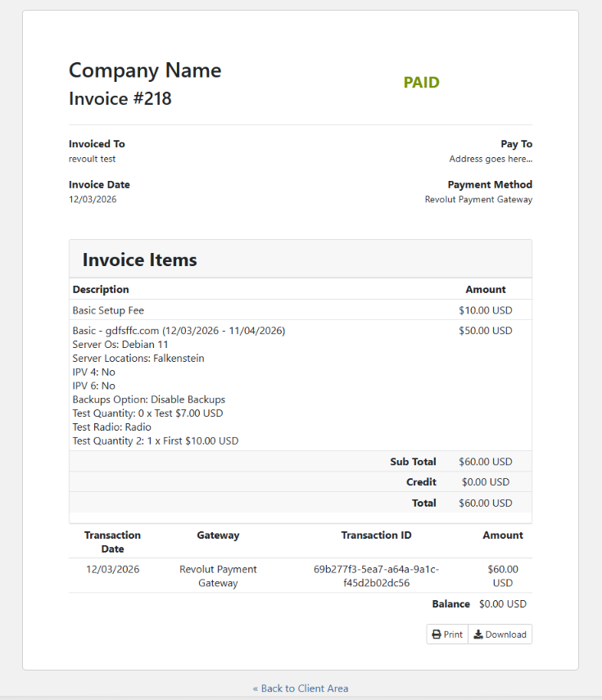This screenshot has height=700, width=602.
Task: Select the Revolut Payment Gateway payment method text
Action: point(478,200)
